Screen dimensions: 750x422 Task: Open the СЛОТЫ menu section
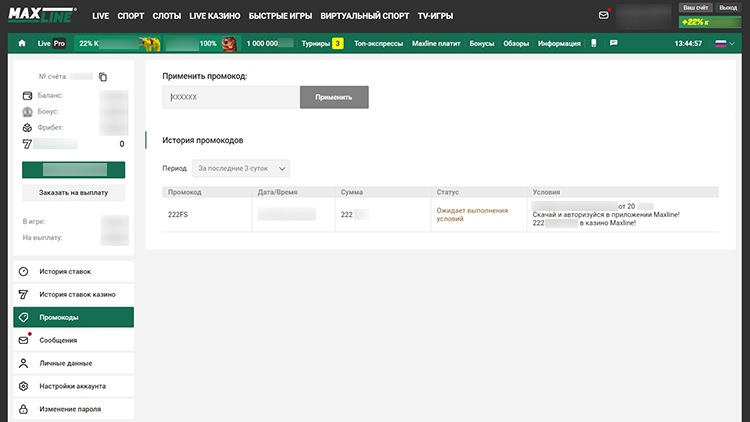(167, 17)
